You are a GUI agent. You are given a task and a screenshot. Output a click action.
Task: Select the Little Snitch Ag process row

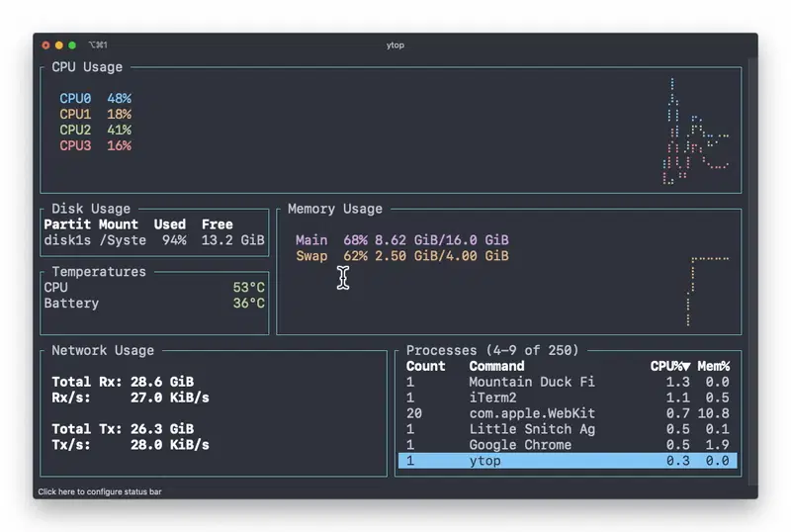tap(568, 429)
